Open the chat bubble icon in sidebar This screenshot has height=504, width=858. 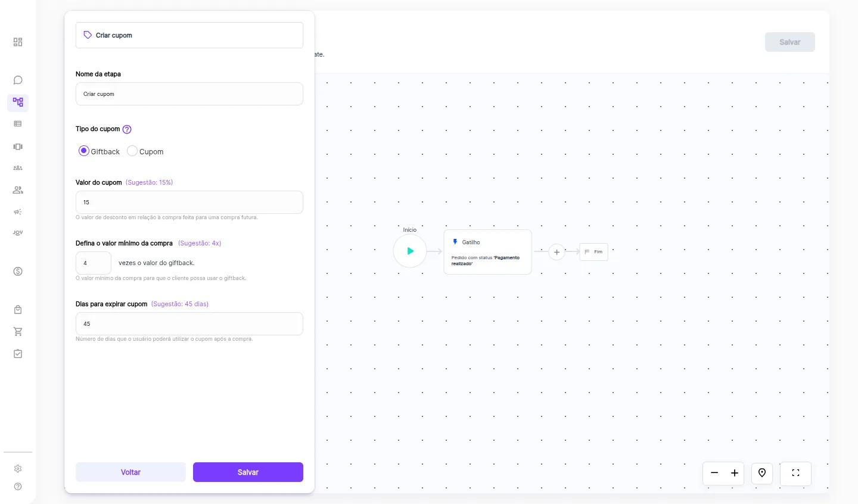(18, 80)
